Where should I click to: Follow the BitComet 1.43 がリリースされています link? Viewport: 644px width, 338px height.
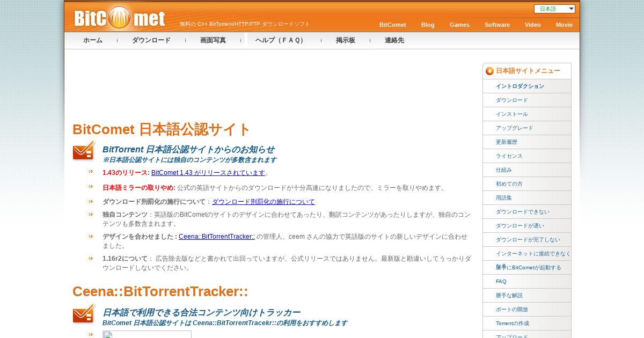(208, 173)
